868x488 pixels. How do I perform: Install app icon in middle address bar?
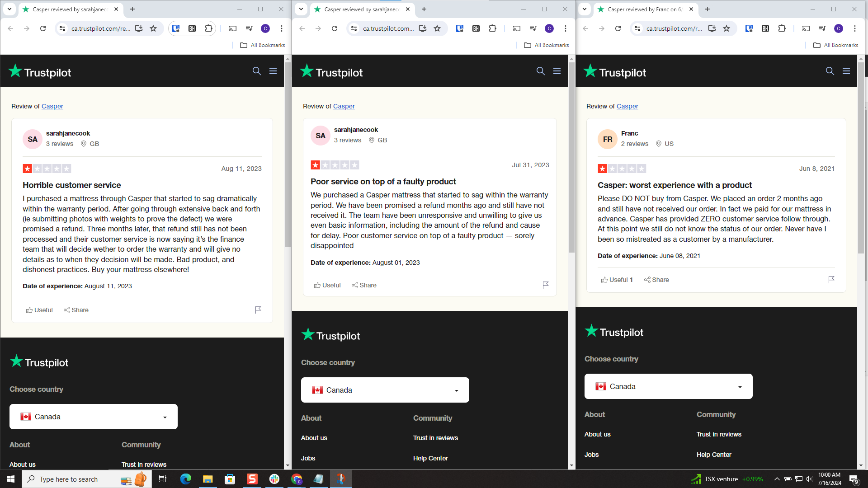[x=423, y=28]
